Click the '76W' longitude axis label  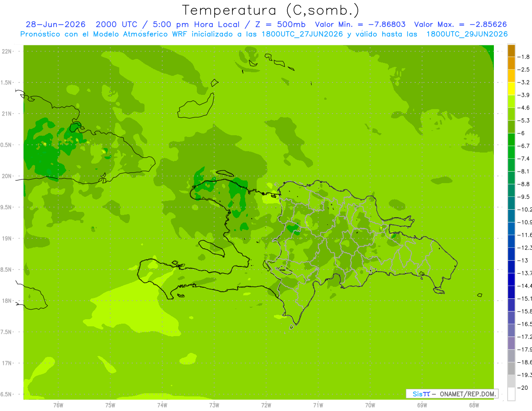click(x=58, y=405)
